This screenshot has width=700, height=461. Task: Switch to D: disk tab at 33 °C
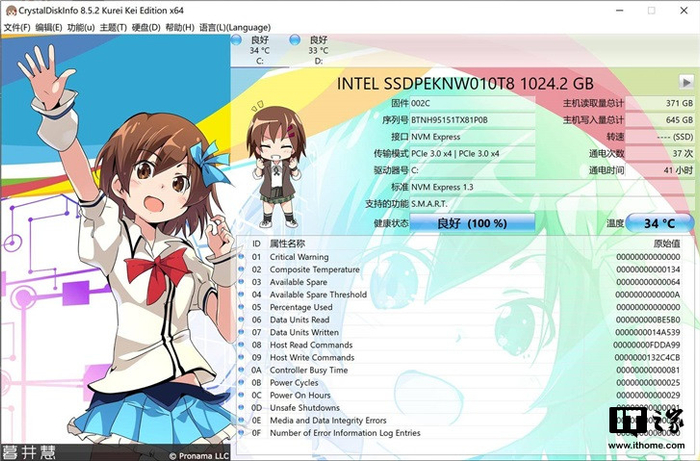(318, 50)
